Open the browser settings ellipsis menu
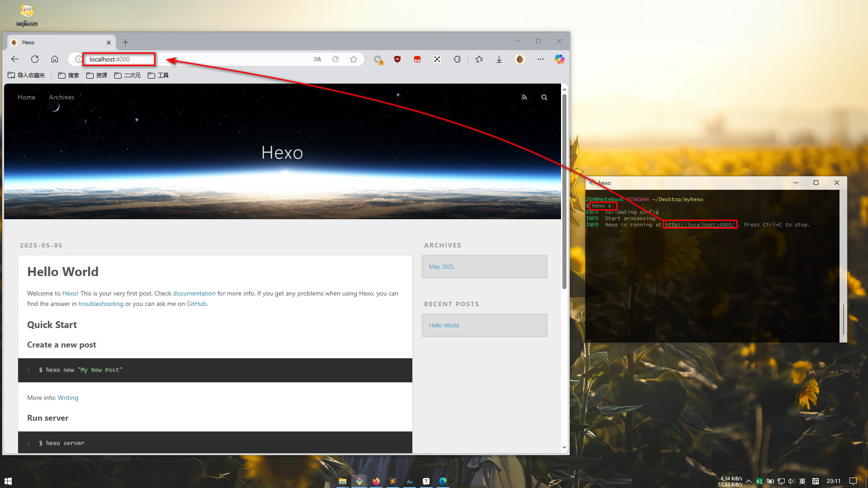 tap(541, 59)
